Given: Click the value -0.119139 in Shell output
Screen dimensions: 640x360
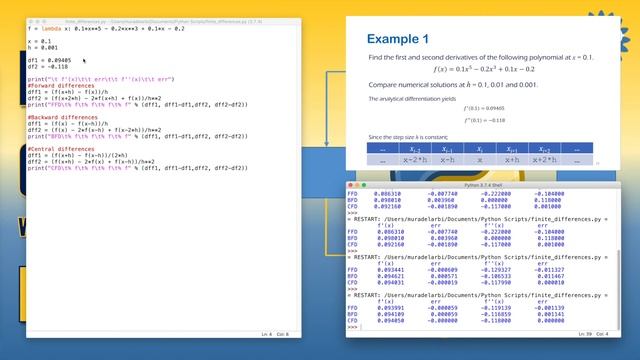Looking at the screenshot, I should pyautogui.click(x=496, y=308).
